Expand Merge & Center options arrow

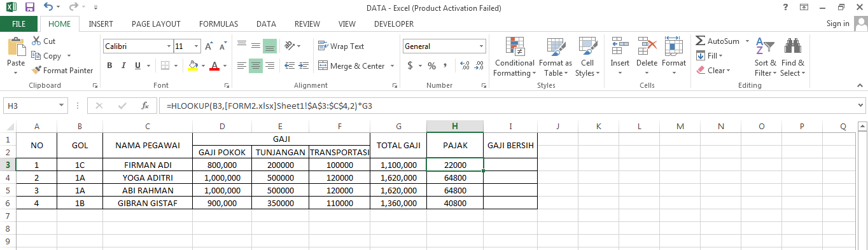(392, 66)
